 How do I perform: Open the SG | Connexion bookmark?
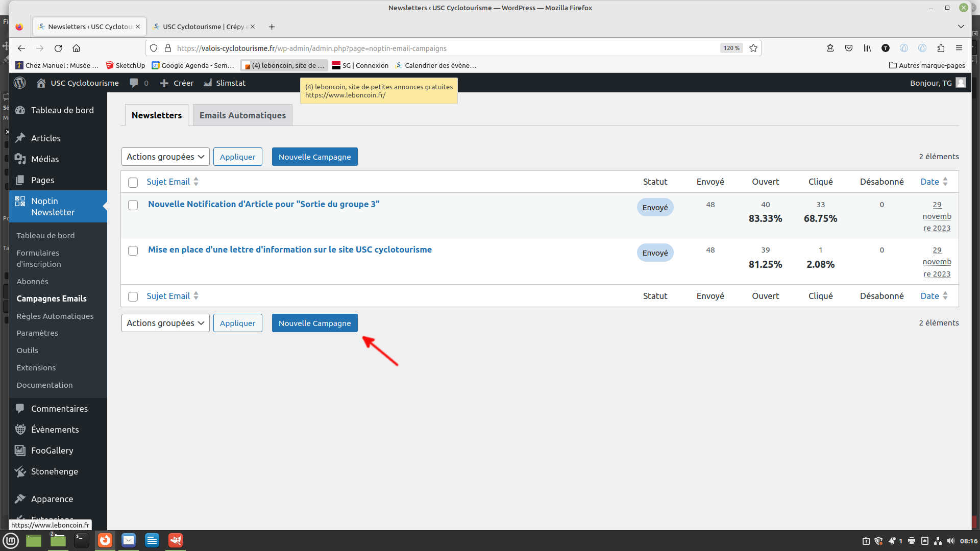pos(360,65)
